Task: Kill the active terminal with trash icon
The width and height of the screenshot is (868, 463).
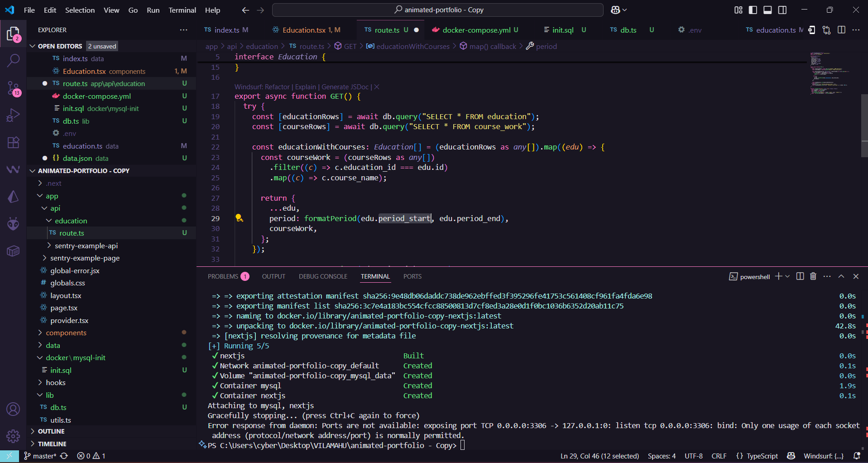Action: (813, 276)
